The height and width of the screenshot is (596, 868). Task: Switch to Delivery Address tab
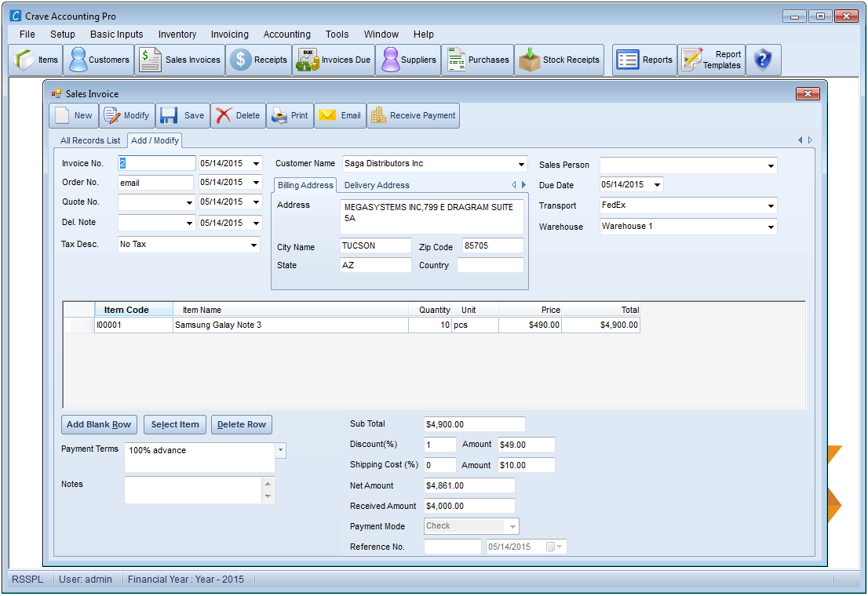click(377, 185)
